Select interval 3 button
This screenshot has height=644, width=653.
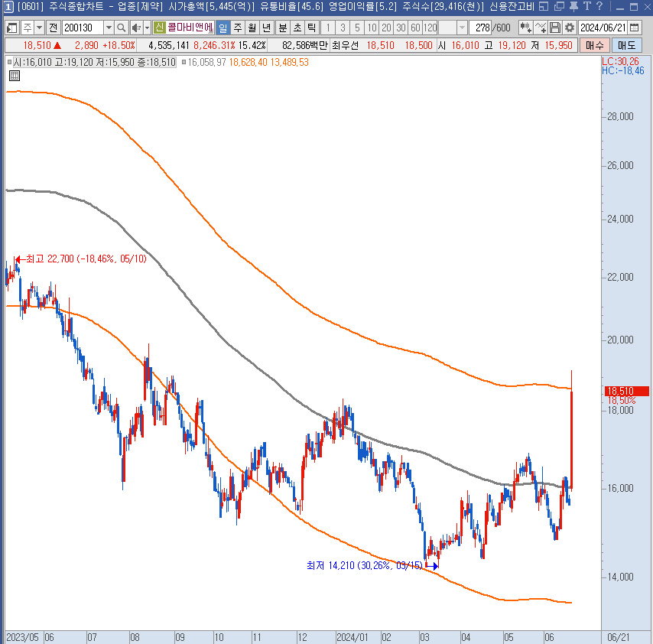click(x=343, y=28)
